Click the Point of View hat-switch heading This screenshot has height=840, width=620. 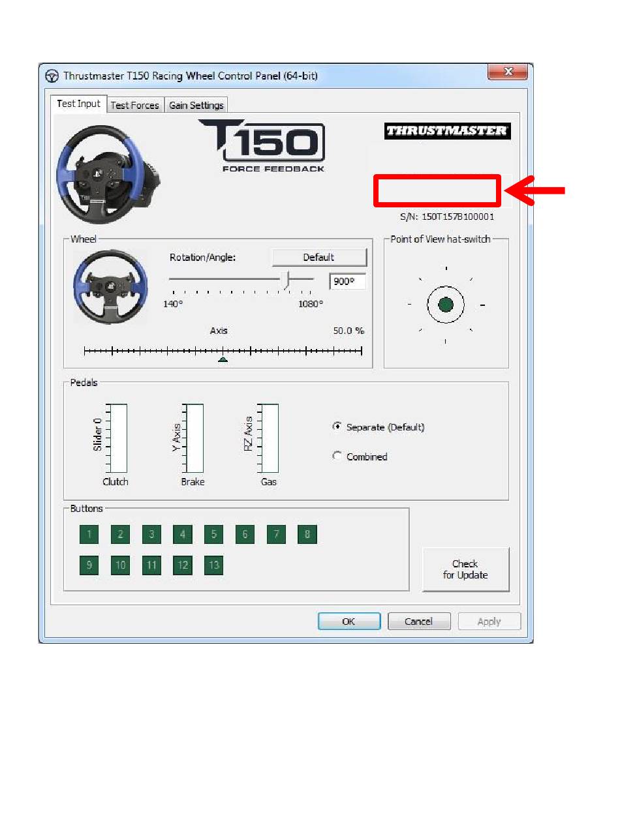click(441, 239)
